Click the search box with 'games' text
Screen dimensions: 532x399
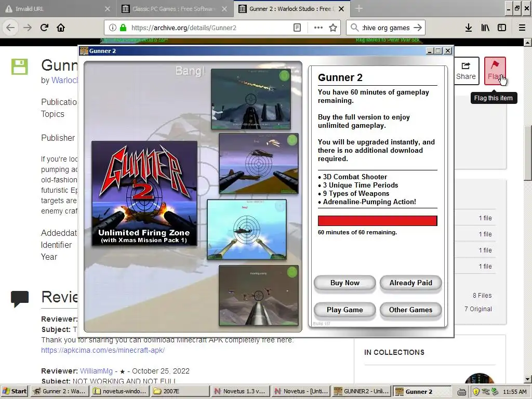[386, 28]
